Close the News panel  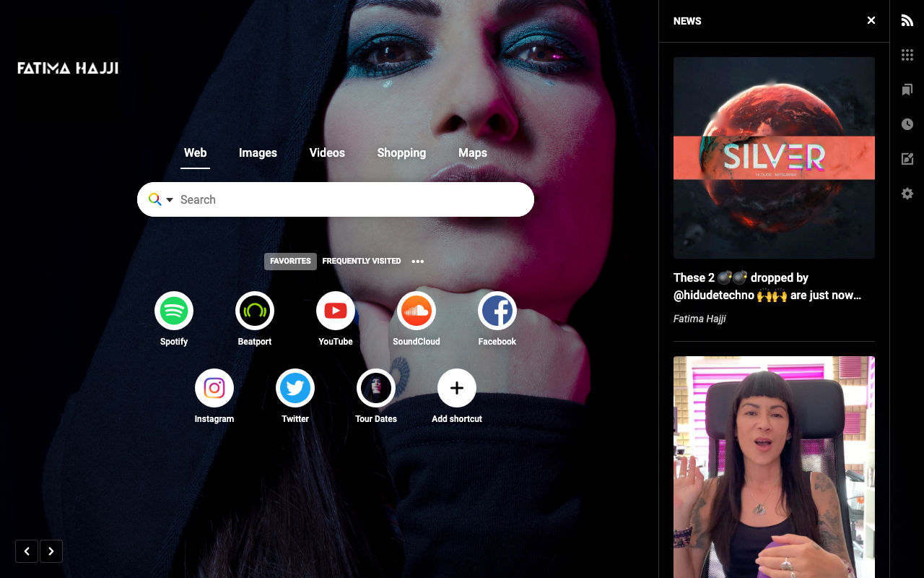coord(871,20)
